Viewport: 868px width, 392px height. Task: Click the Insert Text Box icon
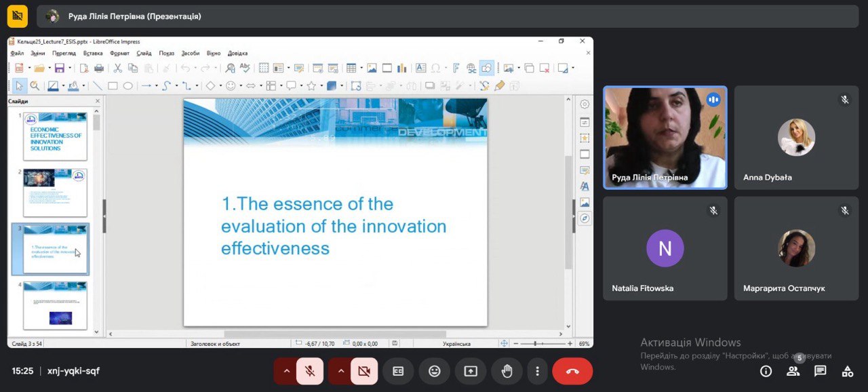click(420, 68)
